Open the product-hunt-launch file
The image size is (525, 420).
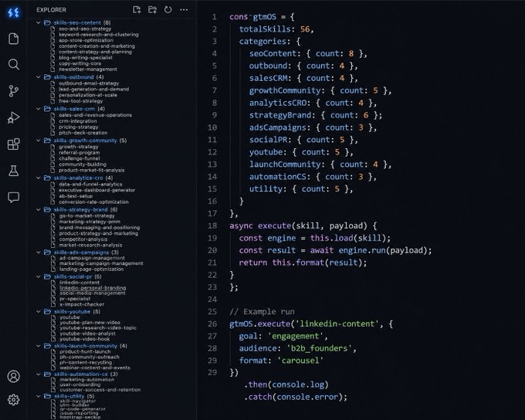coord(85,352)
